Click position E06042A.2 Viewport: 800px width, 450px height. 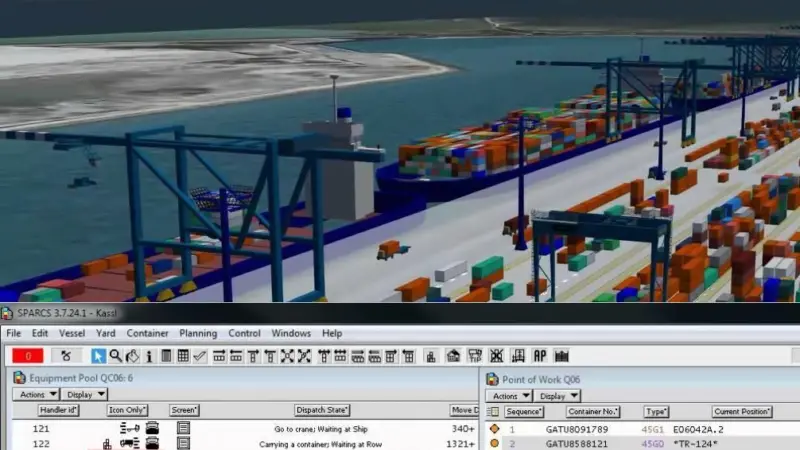click(698, 430)
